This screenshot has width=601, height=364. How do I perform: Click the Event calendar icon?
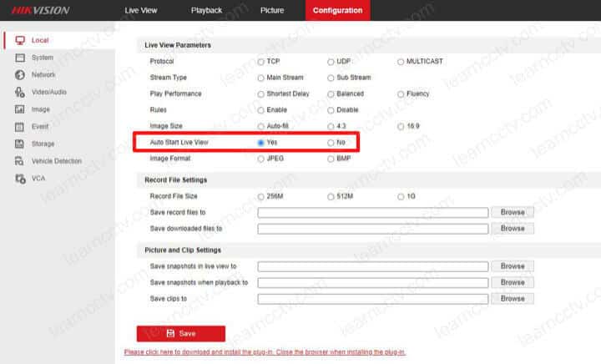coord(20,127)
